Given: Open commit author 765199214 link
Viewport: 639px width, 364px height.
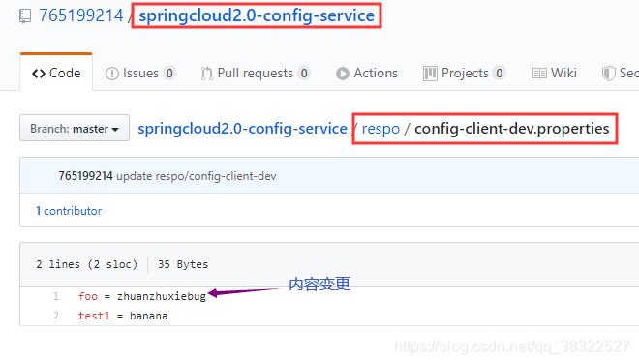Looking at the screenshot, I should (85, 176).
